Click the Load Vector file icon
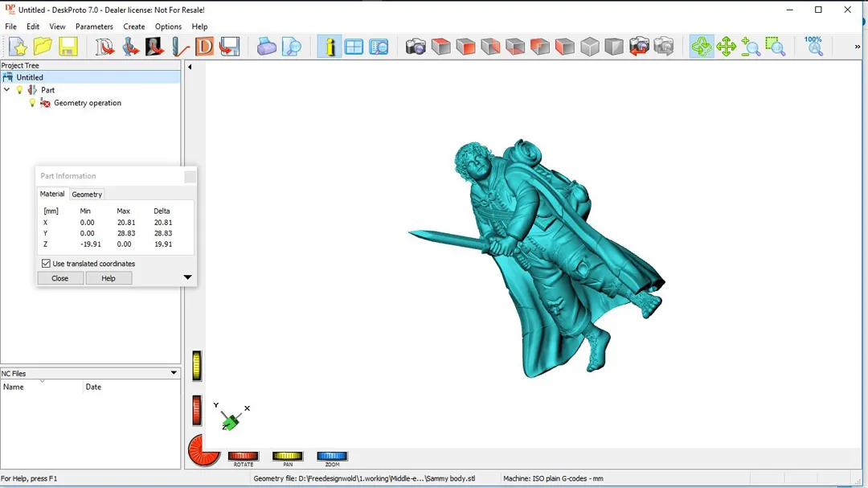 [104, 47]
